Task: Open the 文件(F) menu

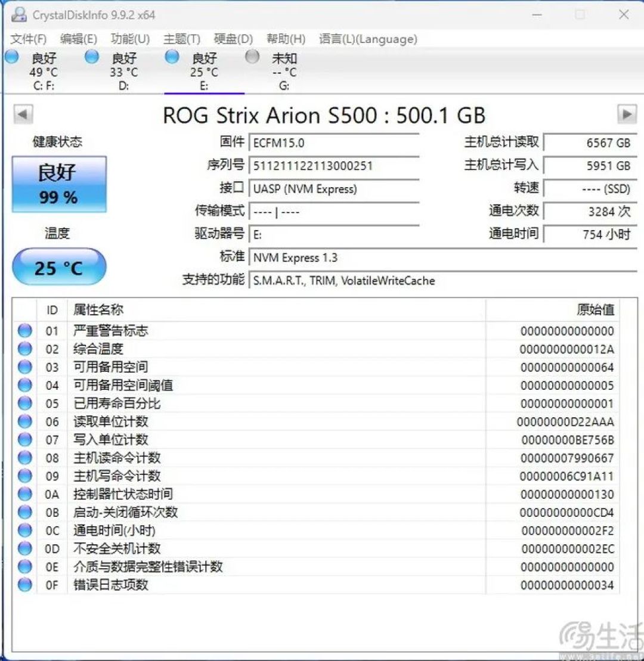Action: [x=28, y=39]
